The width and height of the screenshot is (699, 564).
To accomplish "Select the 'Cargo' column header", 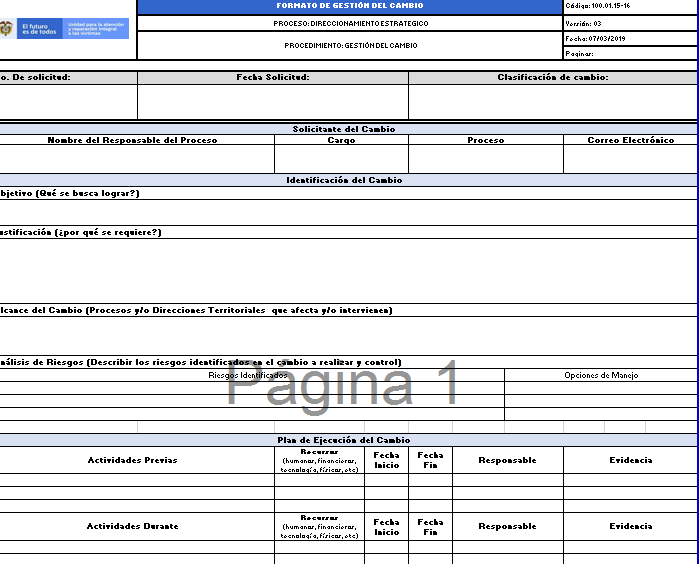I will point(341,140).
